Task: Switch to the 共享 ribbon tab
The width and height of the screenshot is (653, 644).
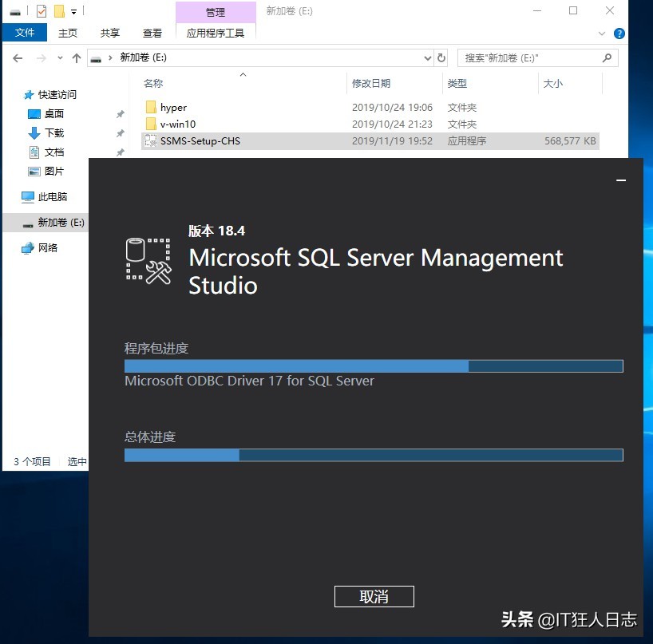Action: point(110,33)
